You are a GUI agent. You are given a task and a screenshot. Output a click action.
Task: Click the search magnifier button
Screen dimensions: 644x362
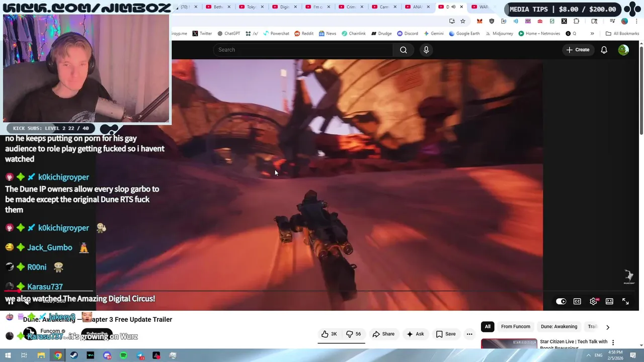[404, 50]
